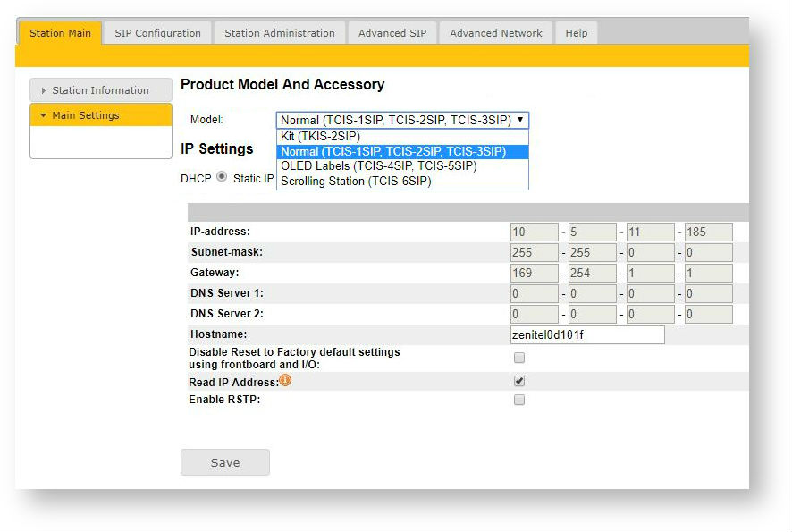Open the Model dropdown
Image resolution: width=792 pixels, height=532 pixels.
[402, 120]
